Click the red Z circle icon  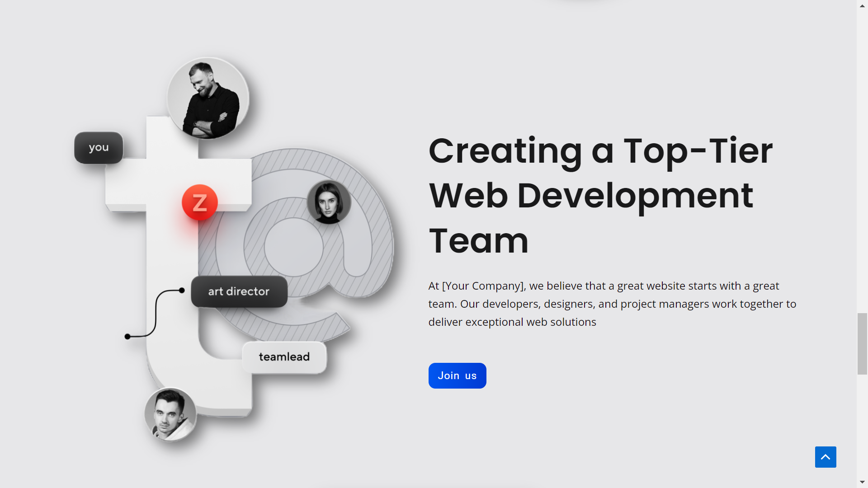199,202
